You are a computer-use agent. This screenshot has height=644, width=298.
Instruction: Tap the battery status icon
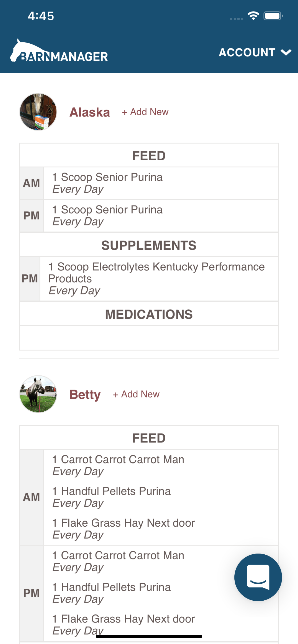(x=273, y=16)
